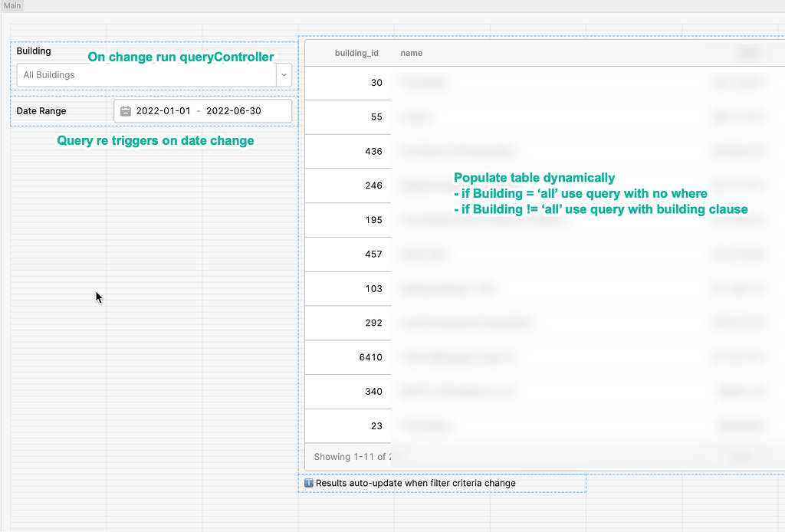Sort by the name column header

(x=412, y=53)
